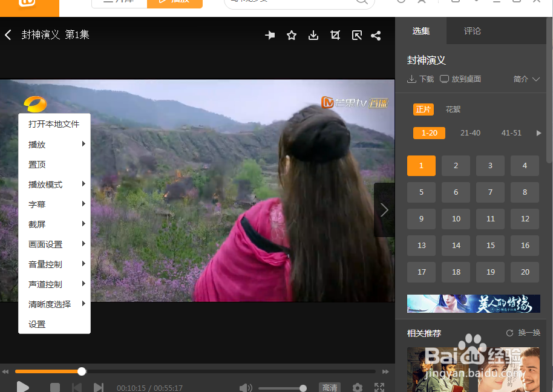
Task: Select episode range 21-40
Action: click(471, 133)
